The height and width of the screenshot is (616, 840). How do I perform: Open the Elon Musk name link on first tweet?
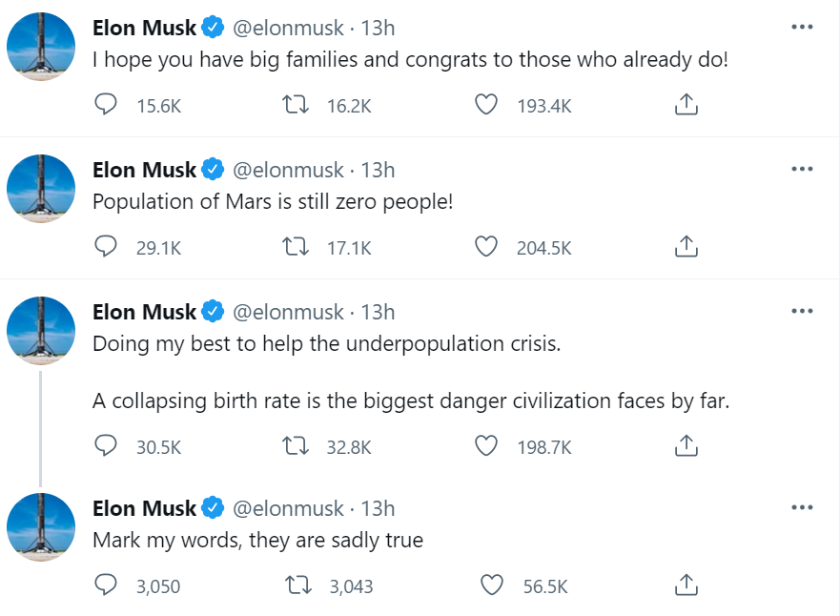click(x=145, y=28)
